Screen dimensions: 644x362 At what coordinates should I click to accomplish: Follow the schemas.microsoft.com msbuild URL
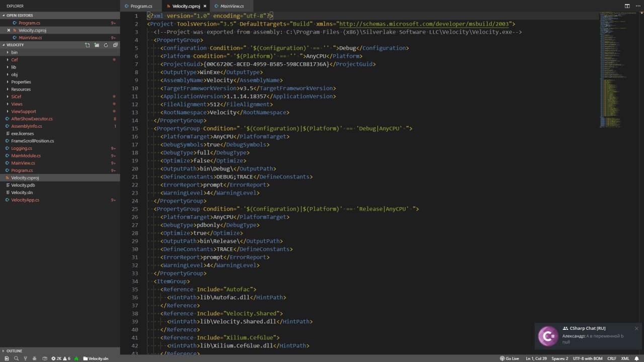(x=424, y=24)
